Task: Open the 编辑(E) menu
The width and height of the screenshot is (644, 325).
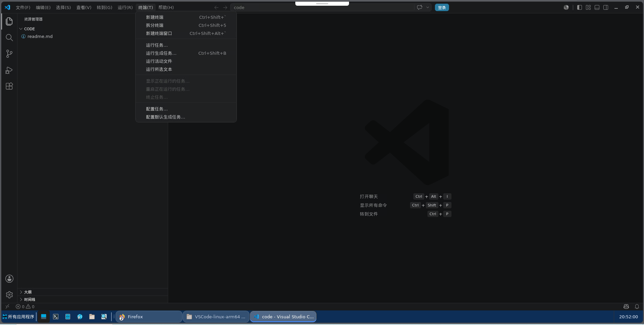Action: pyautogui.click(x=43, y=7)
